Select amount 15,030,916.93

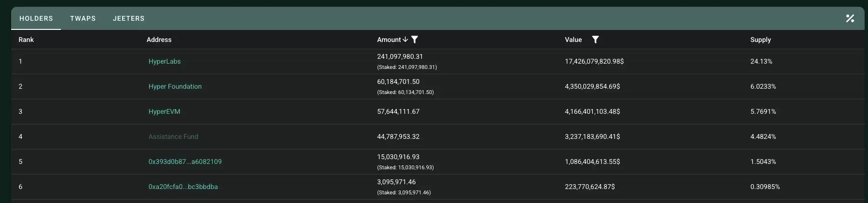(398, 157)
